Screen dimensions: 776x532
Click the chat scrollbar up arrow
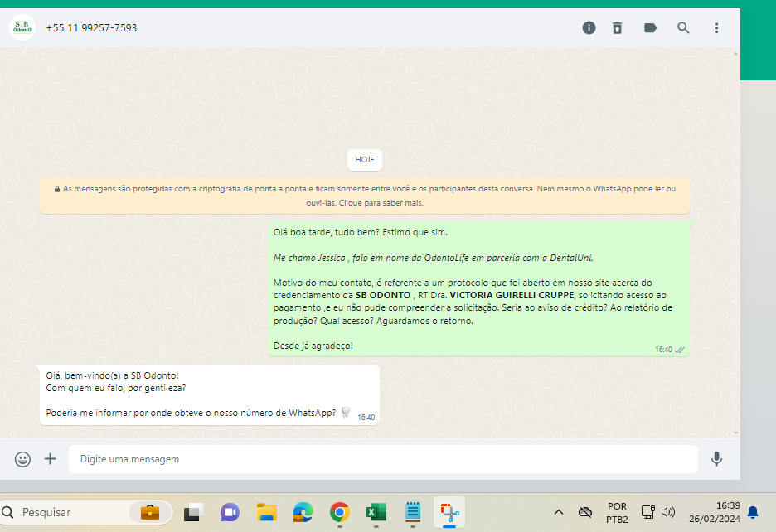click(x=736, y=53)
